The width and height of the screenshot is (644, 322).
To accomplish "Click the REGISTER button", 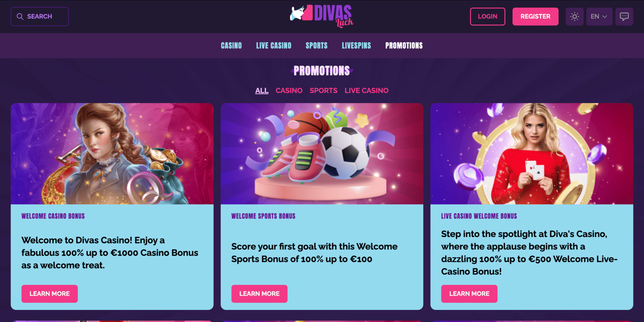I will 535,17.
